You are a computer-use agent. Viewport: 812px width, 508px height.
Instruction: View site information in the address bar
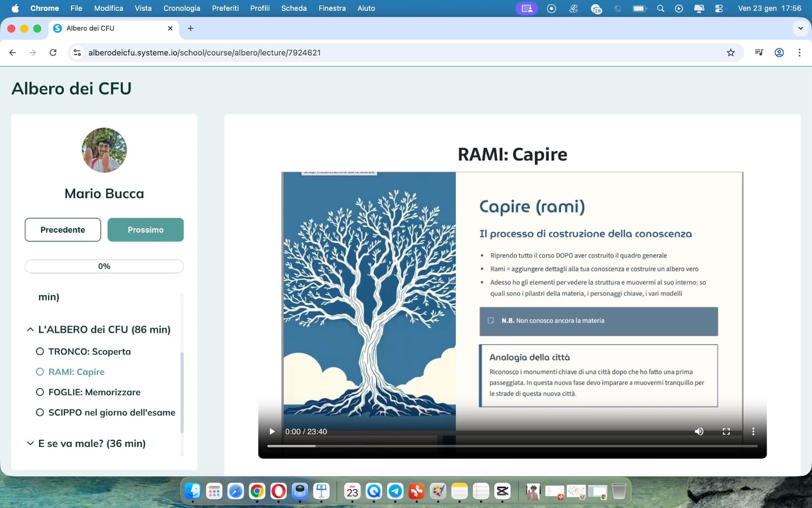click(x=77, y=53)
